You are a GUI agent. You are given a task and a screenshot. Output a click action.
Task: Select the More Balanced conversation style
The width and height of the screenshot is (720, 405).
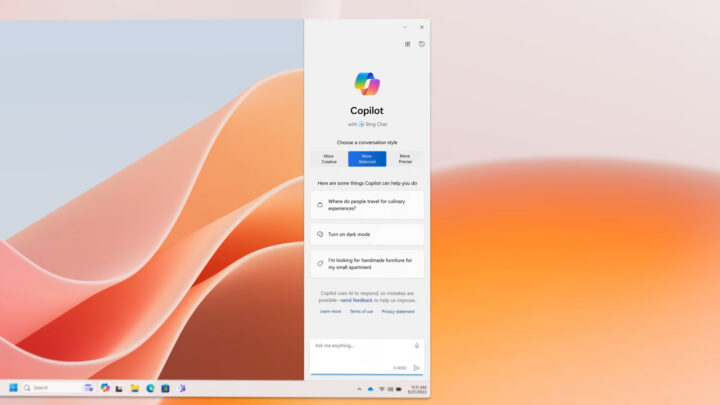coord(367,158)
